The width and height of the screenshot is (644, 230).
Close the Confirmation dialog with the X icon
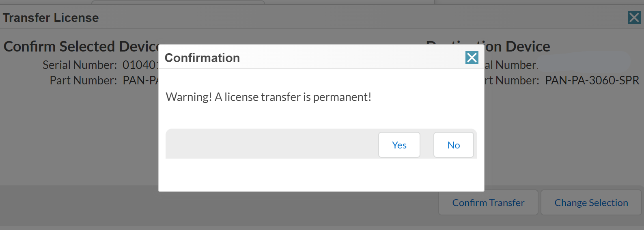[x=472, y=58]
